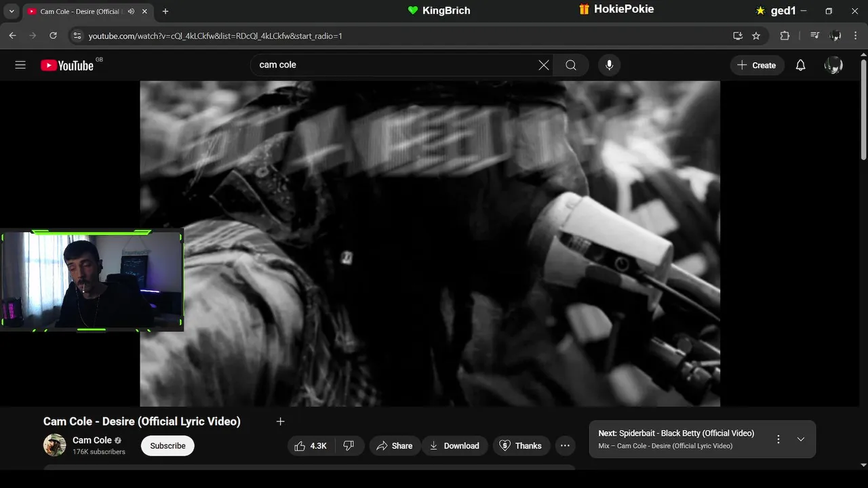Click the install app icon in address bar
This screenshot has height=488, width=868.
coord(738,36)
